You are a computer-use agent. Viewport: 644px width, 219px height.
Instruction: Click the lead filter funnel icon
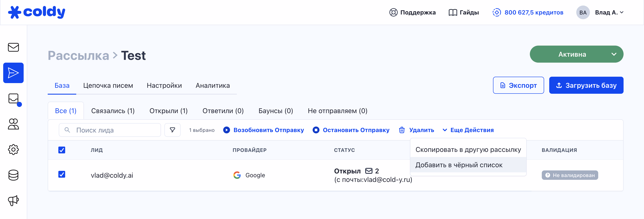tap(172, 130)
